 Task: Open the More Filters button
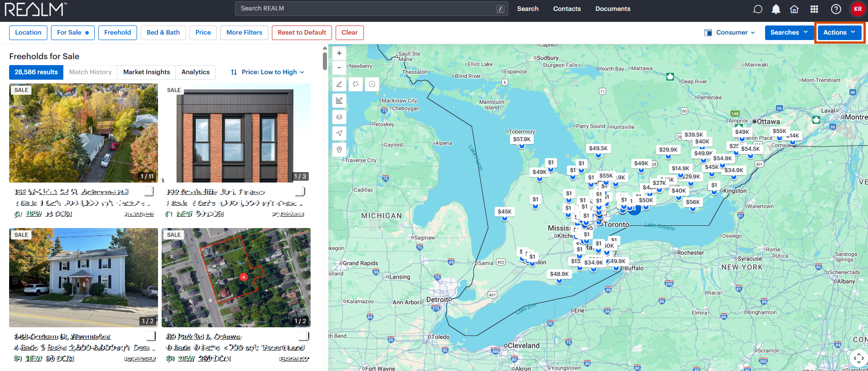pos(244,32)
